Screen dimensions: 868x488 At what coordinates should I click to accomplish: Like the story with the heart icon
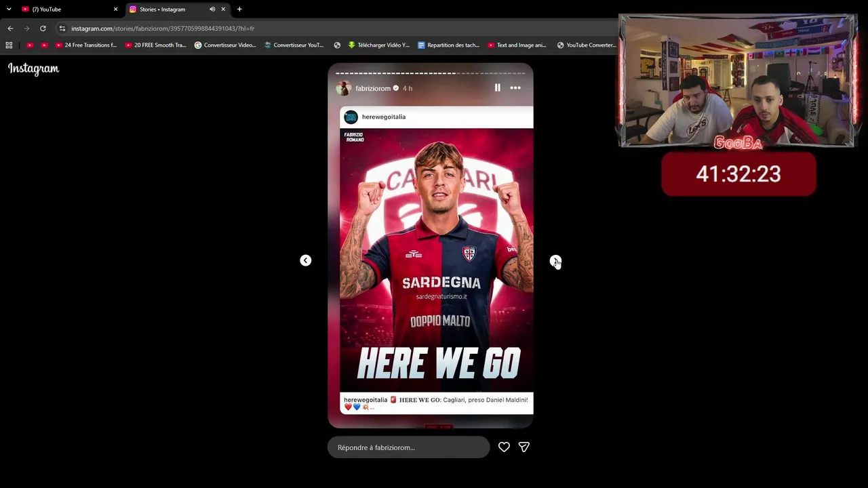(504, 447)
